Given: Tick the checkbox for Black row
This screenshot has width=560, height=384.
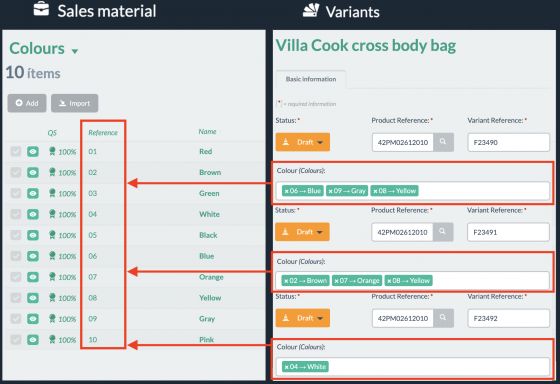Looking at the screenshot, I should coord(15,235).
